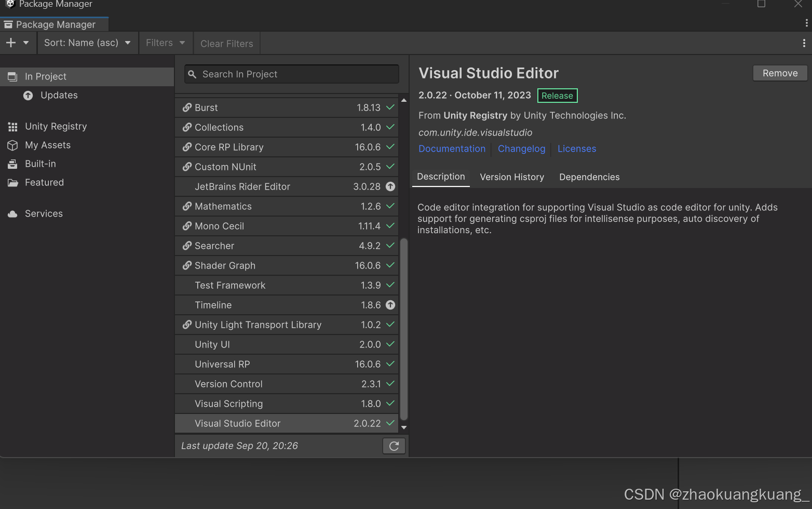Screen dimensions: 812x509
Task: Open the Documentation link
Action: (x=452, y=149)
